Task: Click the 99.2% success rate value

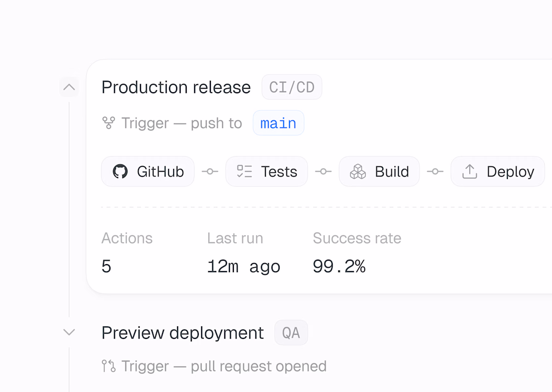Action: pos(339,266)
